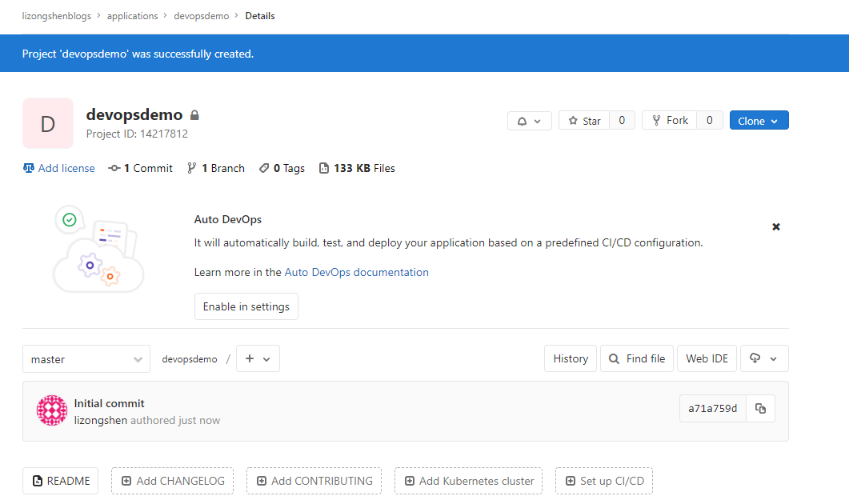The height and width of the screenshot is (504, 849).
Task: Open the notification bell dropdown
Action: tap(529, 121)
